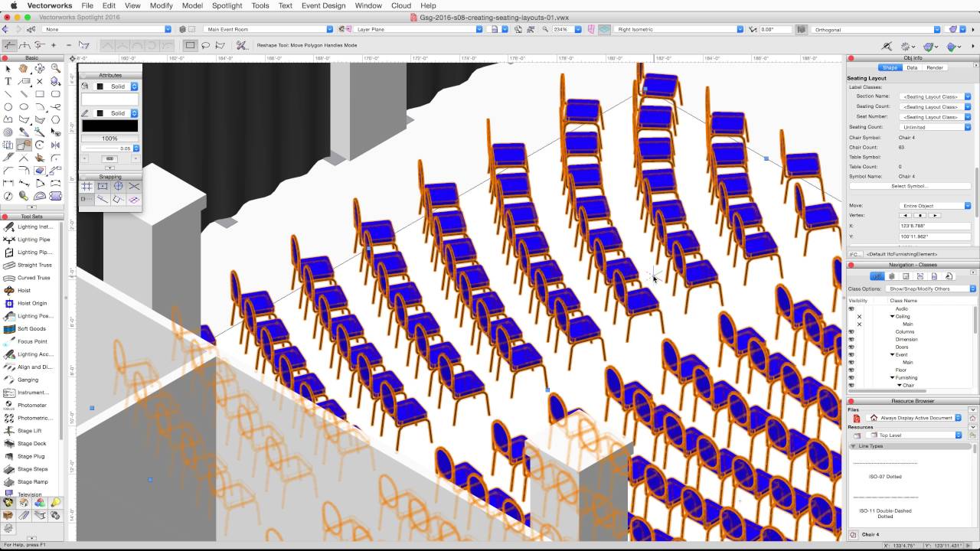Open the Vectorworks application menu
Image resolution: width=980 pixels, height=551 pixels.
(x=51, y=5)
